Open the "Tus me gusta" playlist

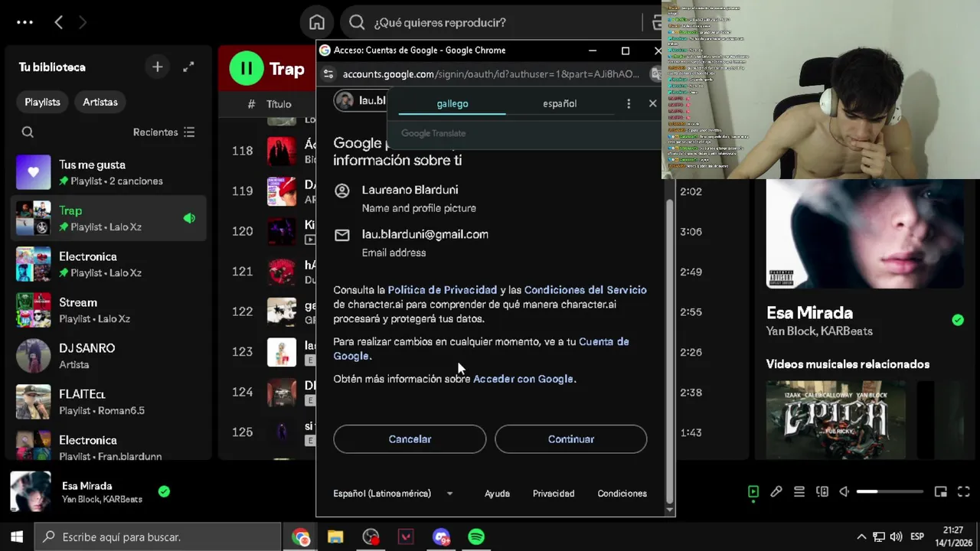point(109,172)
